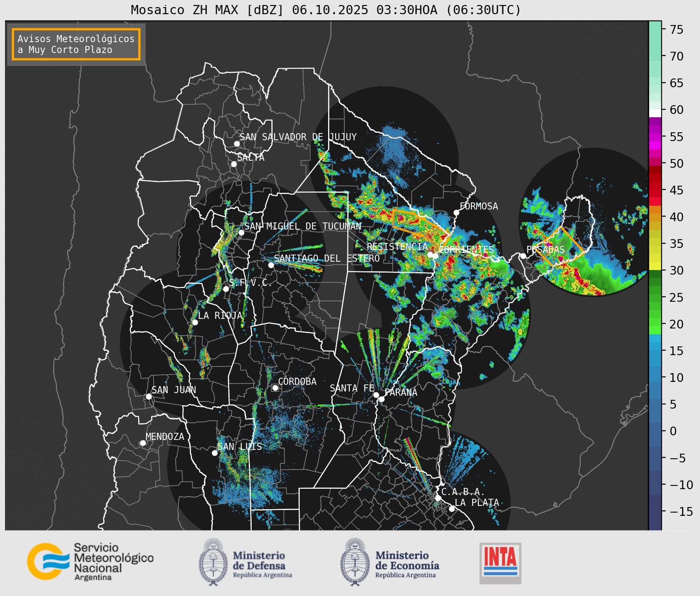Image resolution: width=700 pixels, height=596 pixels.
Task: Select the C.A.B.A. marker dot
Action: click(438, 498)
